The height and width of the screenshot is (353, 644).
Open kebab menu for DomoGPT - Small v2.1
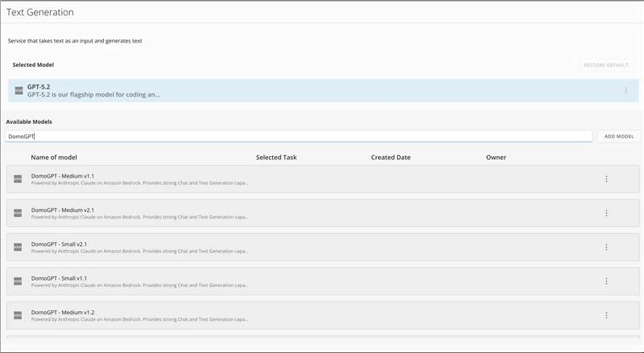(606, 247)
